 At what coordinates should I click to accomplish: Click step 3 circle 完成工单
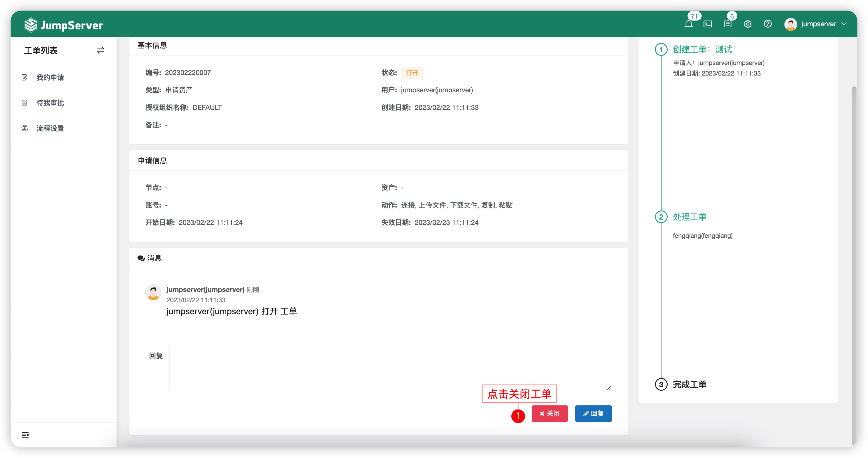point(661,384)
